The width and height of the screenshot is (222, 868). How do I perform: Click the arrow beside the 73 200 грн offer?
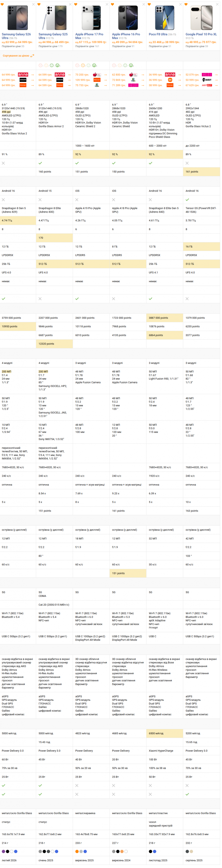pos(106,74)
